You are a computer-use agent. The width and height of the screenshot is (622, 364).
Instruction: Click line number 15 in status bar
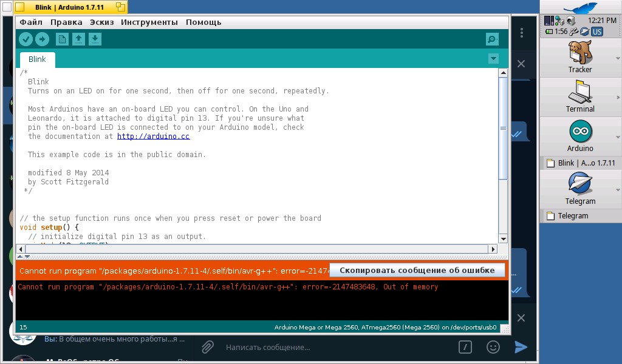[x=24, y=327]
